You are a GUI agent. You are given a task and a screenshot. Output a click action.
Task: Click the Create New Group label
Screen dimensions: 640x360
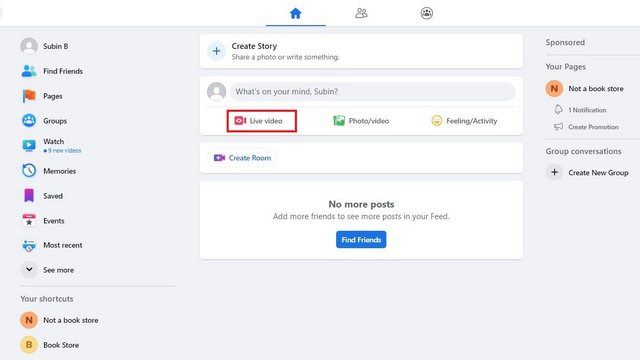598,173
